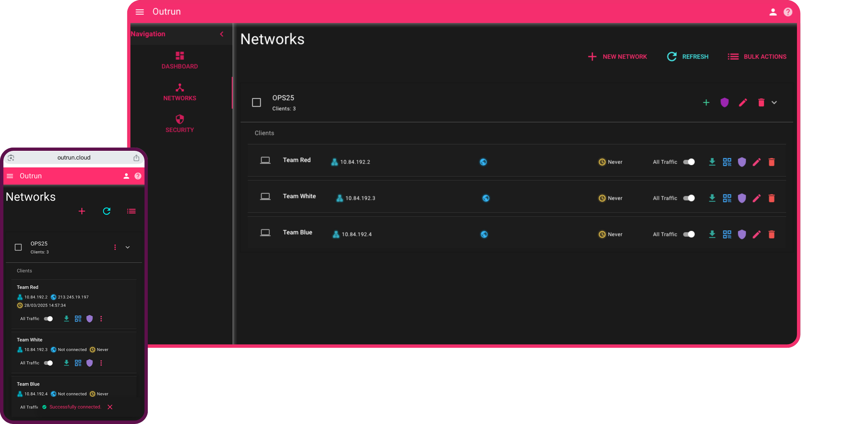Image resolution: width=868 pixels, height=424 pixels.
Task: Click the NEW NETWORK button
Action: [617, 57]
